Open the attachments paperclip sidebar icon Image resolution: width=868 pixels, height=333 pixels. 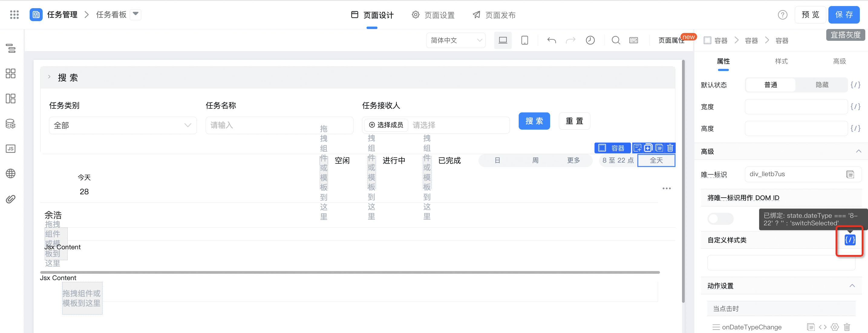coord(11,199)
